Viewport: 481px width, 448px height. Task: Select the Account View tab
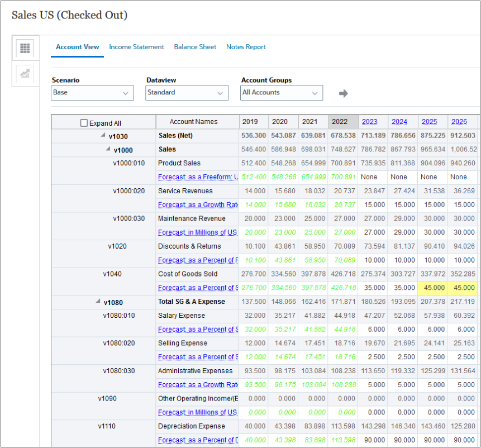click(x=77, y=47)
